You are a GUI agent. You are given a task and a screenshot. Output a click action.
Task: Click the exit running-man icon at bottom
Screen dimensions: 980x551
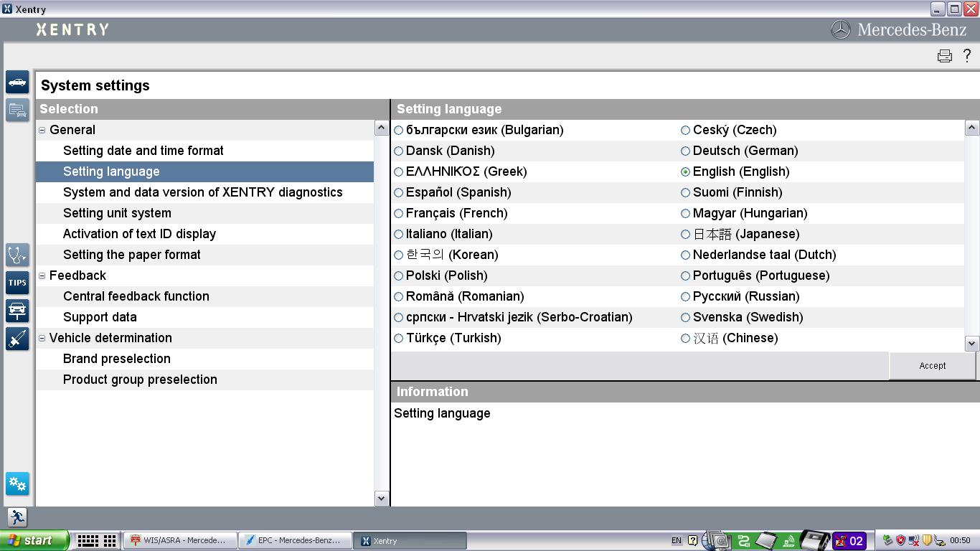click(x=17, y=517)
